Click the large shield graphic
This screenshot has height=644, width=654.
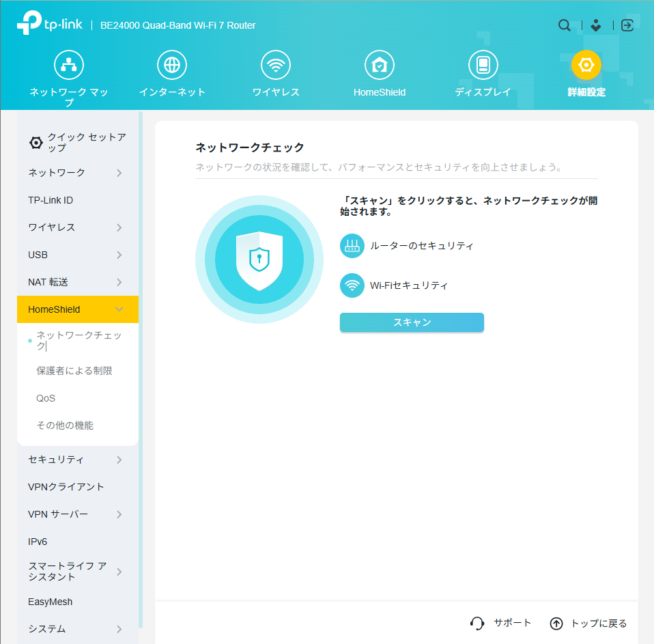pyautogui.click(x=259, y=260)
